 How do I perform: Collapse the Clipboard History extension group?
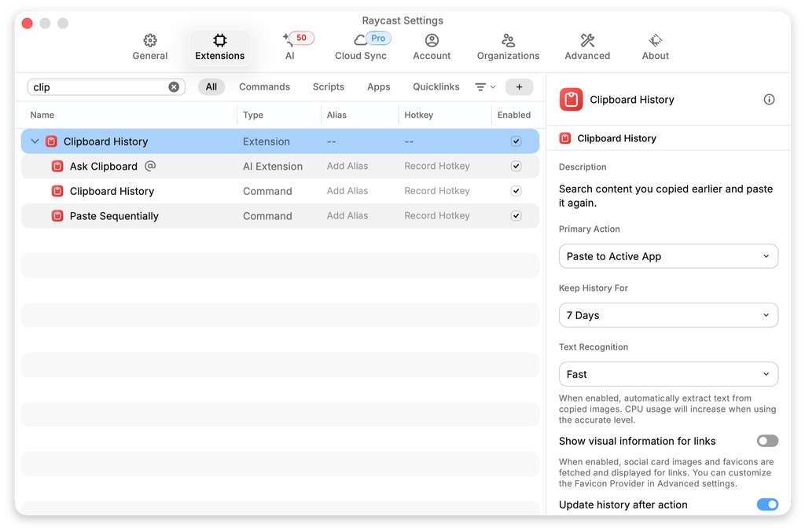35,141
